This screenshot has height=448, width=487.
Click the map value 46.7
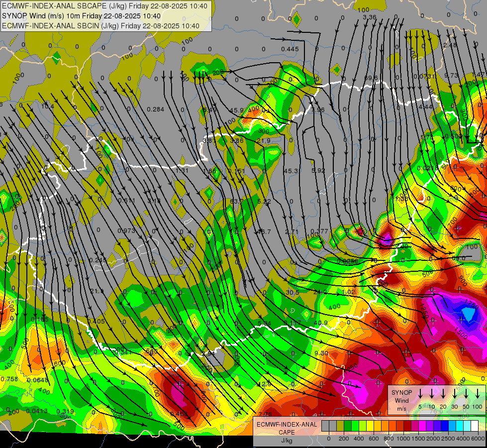pos(264,232)
